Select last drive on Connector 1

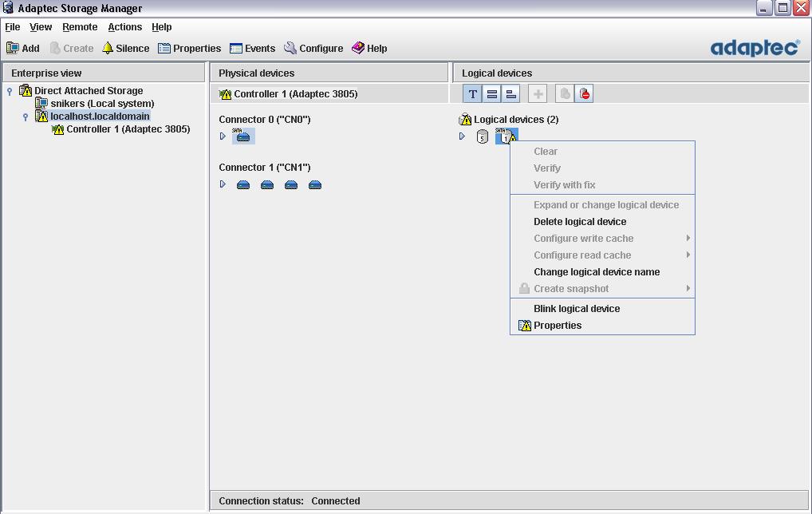pos(315,184)
